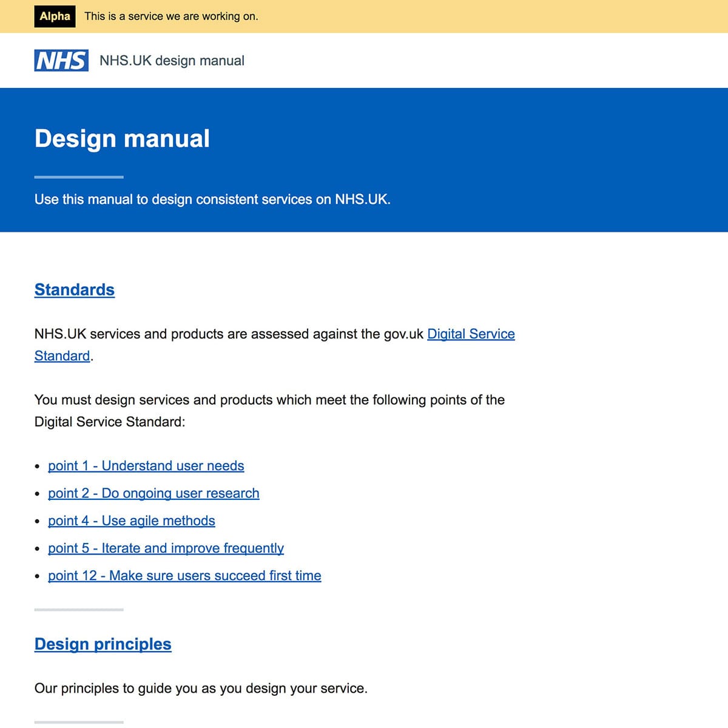Viewport: 728px width, 728px height.
Task: Click the Alpha phase banner tag
Action: [54, 16]
